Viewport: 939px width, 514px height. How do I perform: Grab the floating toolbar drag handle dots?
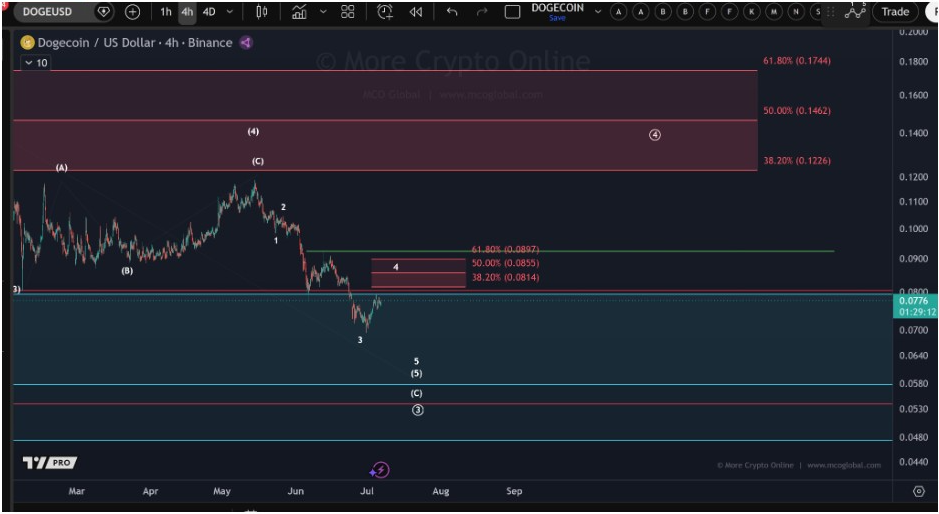[x=831, y=11]
